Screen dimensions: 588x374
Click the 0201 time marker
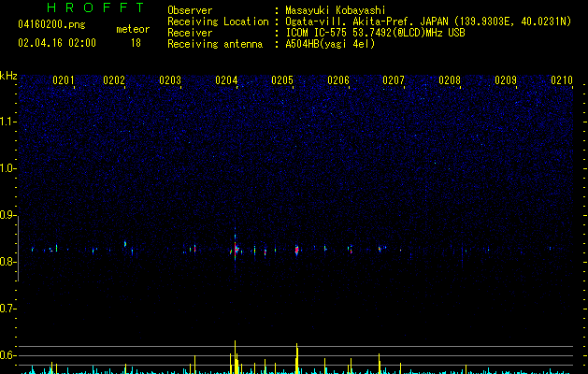coord(64,80)
